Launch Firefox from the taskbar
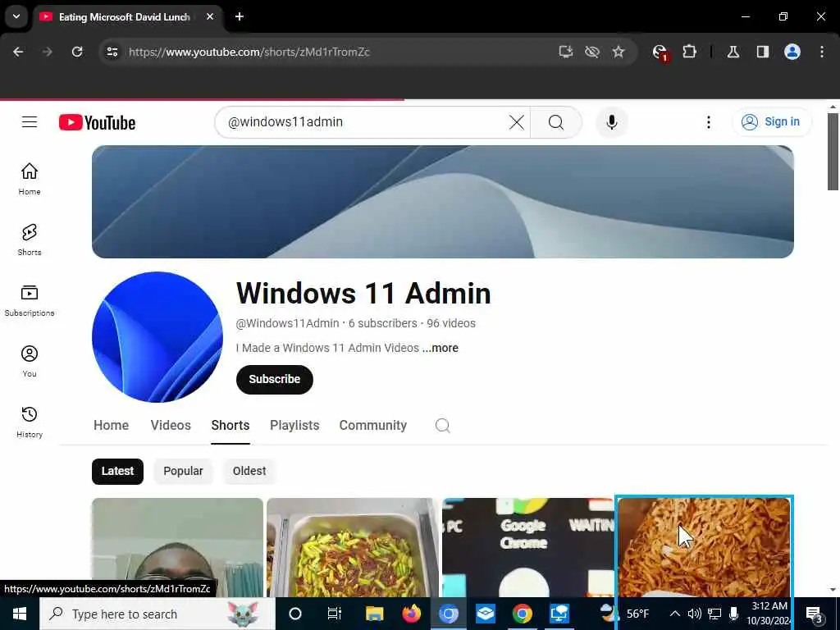This screenshot has width=840, height=630. (x=412, y=614)
